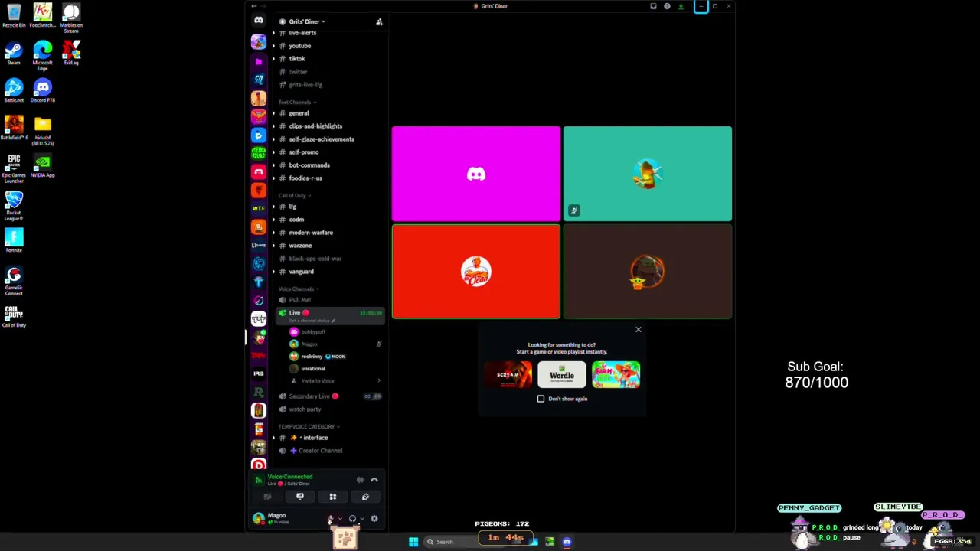
Task: Tick the "Don't show again" checkbox
Action: [x=541, y=399]
